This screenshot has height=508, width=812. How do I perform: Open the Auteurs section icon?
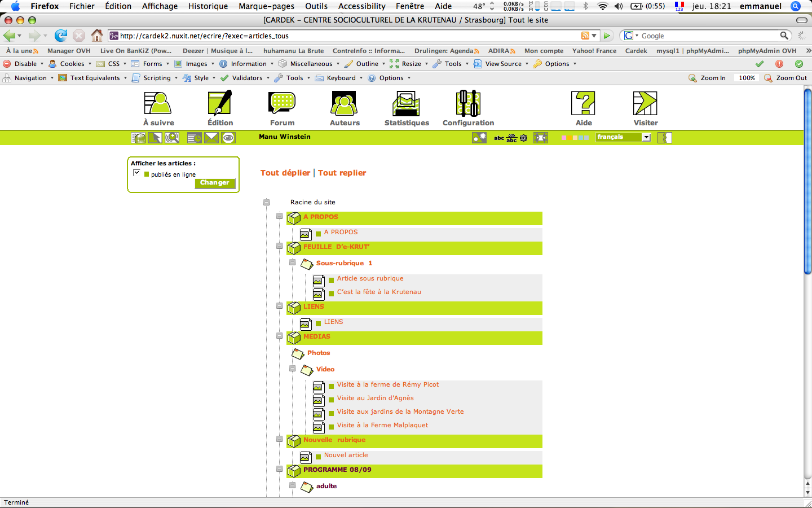click(x=344, y=104)
